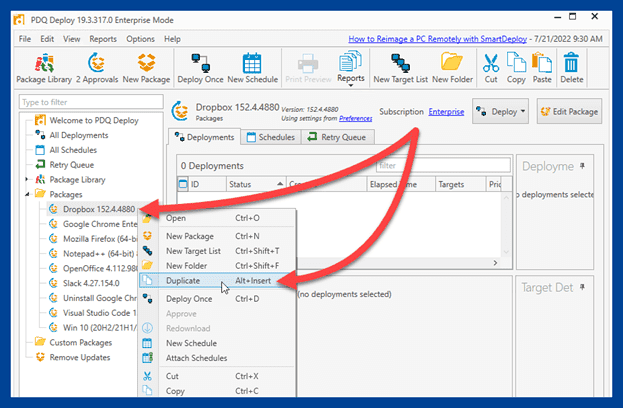Click the Enterprise subscription link

446,112
